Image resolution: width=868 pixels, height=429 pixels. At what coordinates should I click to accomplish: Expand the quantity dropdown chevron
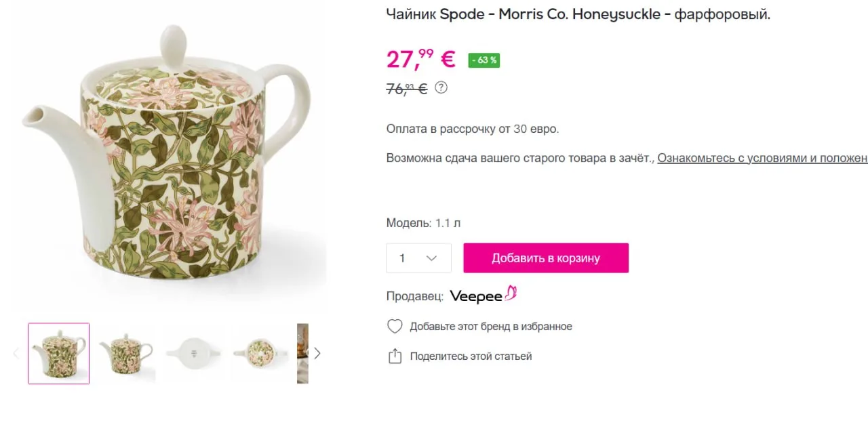tap(431, 258)
